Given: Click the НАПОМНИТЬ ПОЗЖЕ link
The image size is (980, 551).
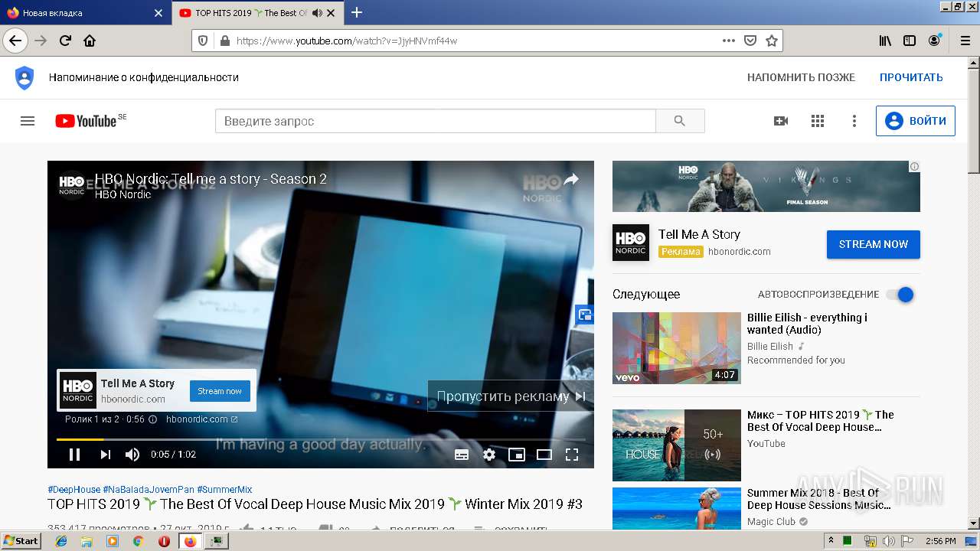Looking at the screenshot, I should point(801,77).
